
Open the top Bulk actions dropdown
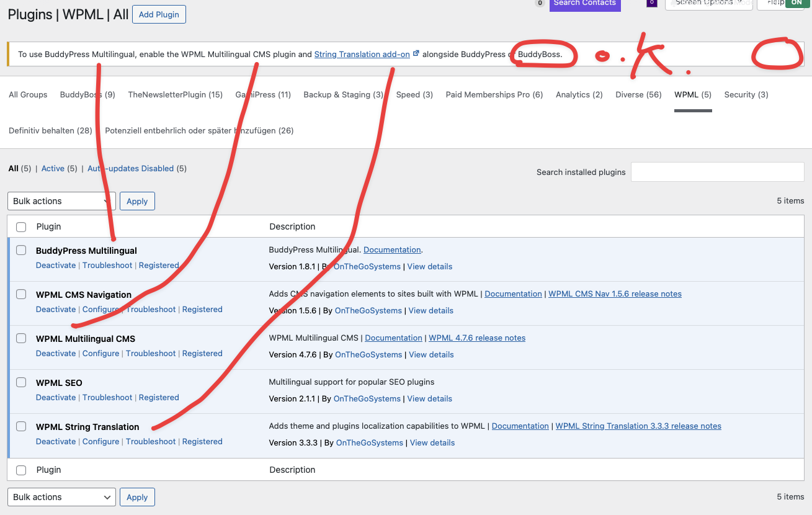[61, 201]
